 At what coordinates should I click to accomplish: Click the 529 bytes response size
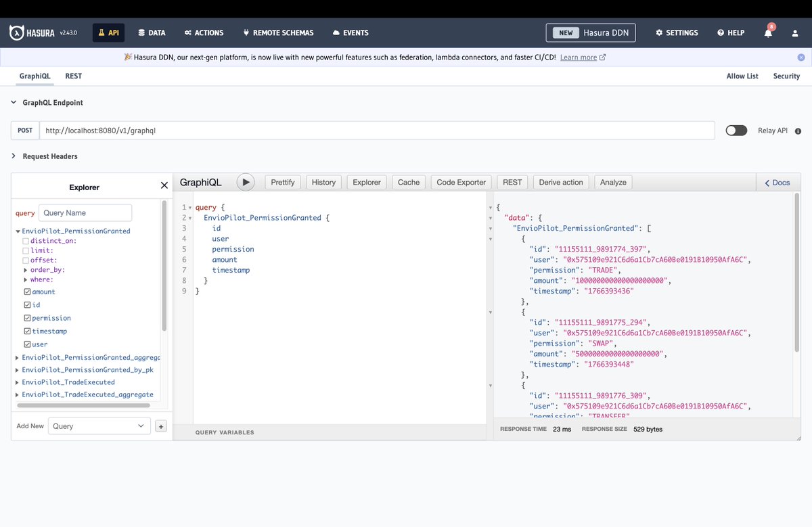point(648,430)
